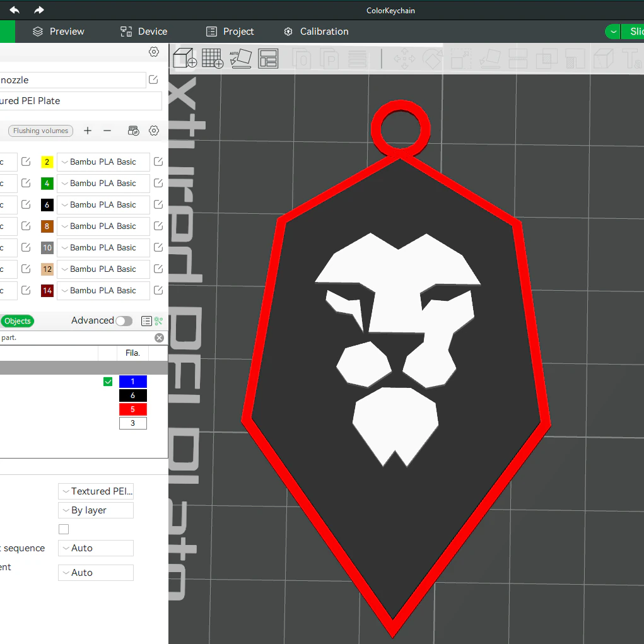Open gear icon next to AMS sync
The width and height of the screenshot is (644, 644).
pos(154,131)
